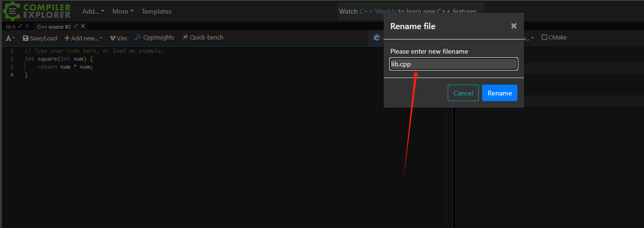Viewport: 644px width, 228px height.
Task: Expand the Add new... editor dropdown
Action: [x=83, y=38]
